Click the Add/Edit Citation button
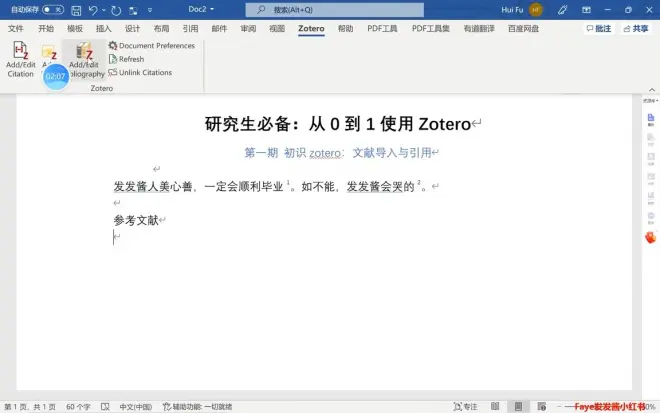 pos(20,59)
